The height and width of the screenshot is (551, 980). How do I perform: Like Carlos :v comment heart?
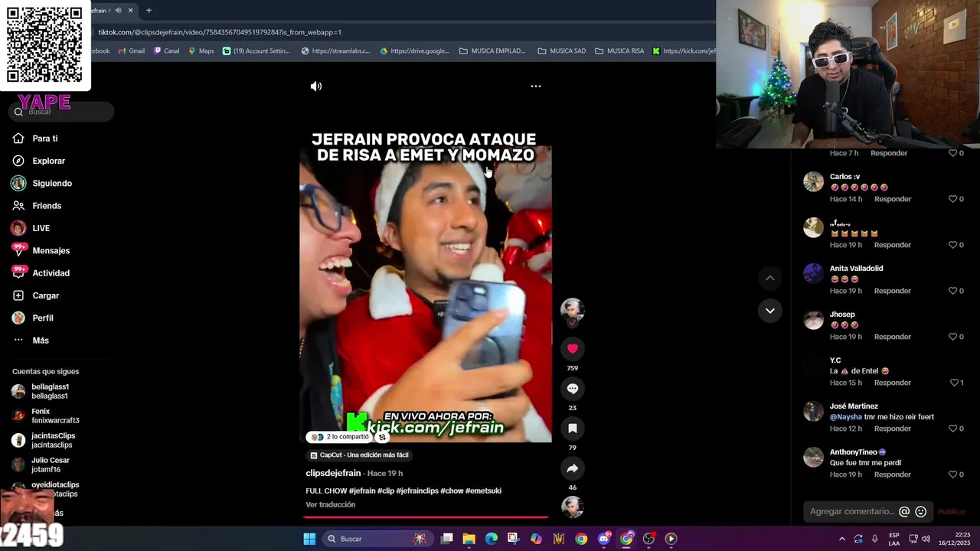pos(952,199)
